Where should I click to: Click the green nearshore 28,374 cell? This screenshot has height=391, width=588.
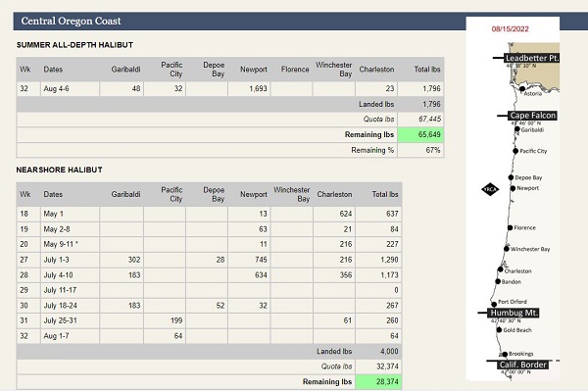click(x=378, y=381)
